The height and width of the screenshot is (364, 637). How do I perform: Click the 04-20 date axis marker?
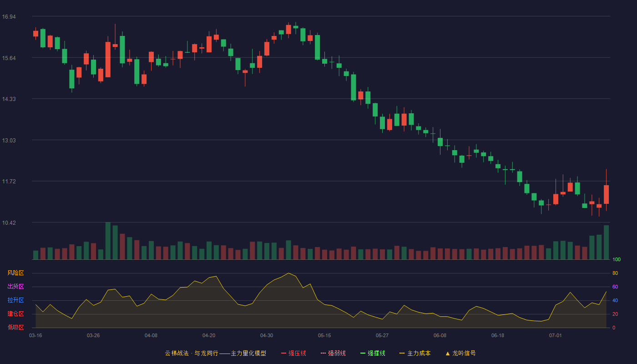[209, 335]
